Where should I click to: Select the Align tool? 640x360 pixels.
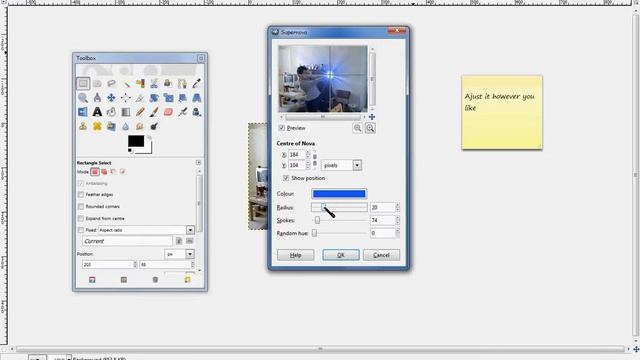(x=126, y=98)
